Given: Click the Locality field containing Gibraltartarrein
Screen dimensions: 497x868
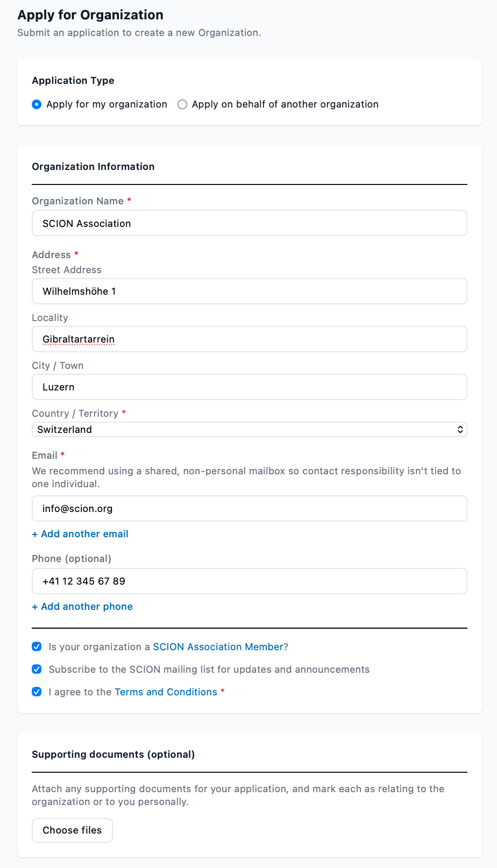Looking at the screenshot, I should [x=250, y=339].
